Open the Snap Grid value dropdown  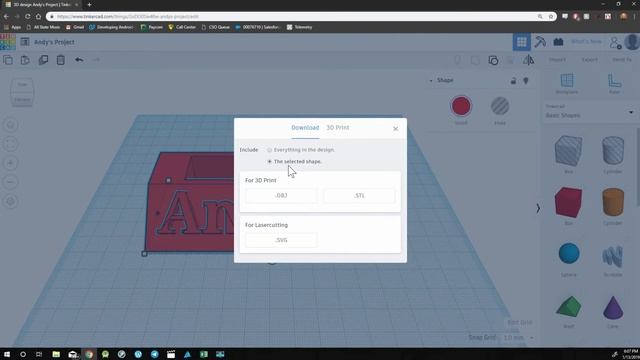518,338
